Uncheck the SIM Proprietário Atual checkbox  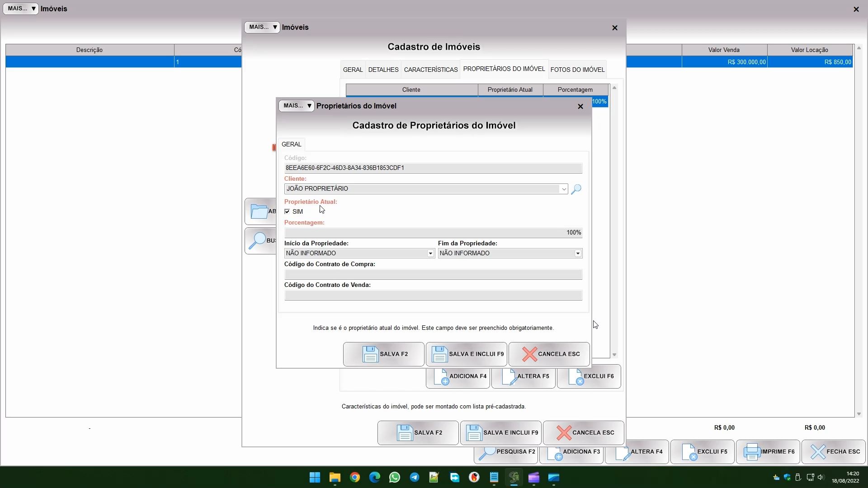pos(288,211)
